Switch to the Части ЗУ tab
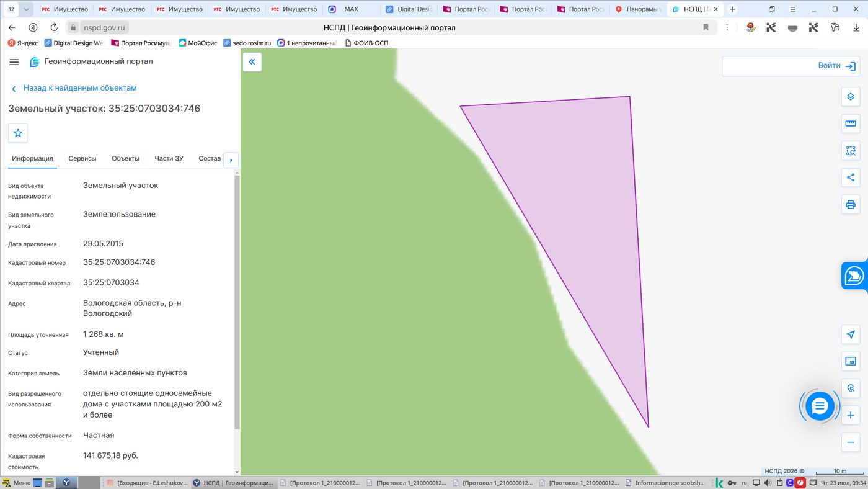Screen dimensions: 868x489 (x=169, y=158)
